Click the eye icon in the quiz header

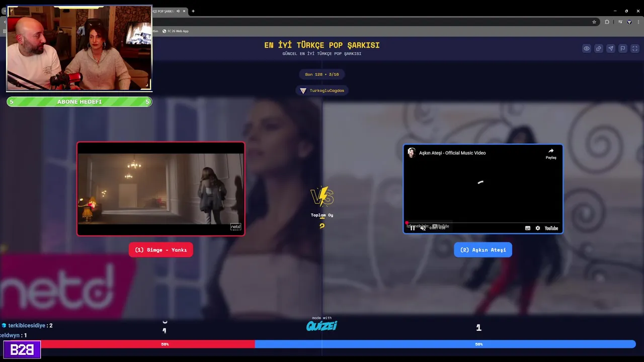pyautogui.click(x=587, y=49)
